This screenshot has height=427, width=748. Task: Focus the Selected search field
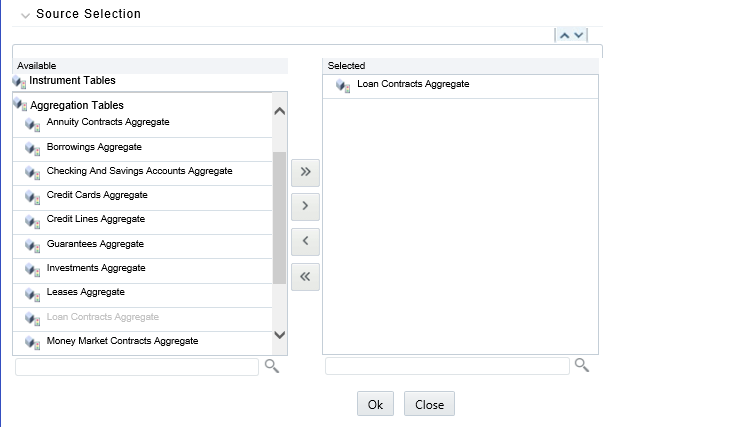coord(447,366)
